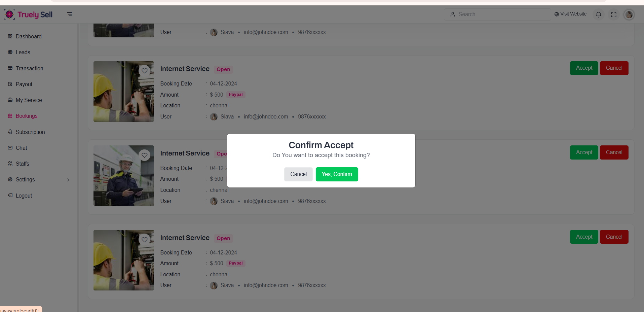The width and height of the screenshot is (644, 312).
Task: Click the hamburger sidebar toggle icon
Action: click(x=70, y=14)
